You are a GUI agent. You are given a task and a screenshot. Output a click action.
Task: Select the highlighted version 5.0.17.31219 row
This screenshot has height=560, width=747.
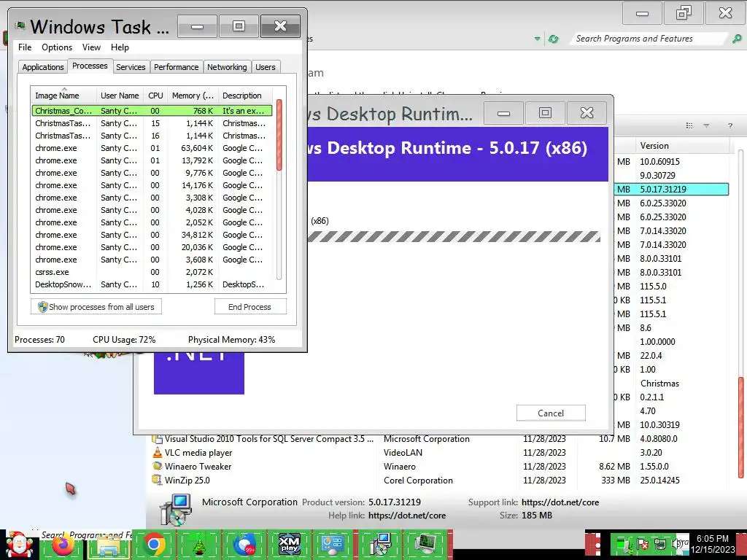[671, 189]
